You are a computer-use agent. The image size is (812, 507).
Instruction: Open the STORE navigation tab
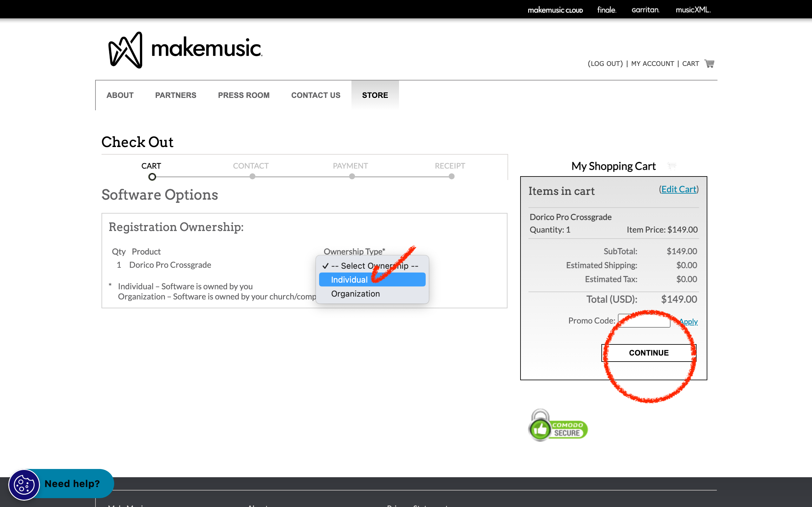(x=375, y=95)
